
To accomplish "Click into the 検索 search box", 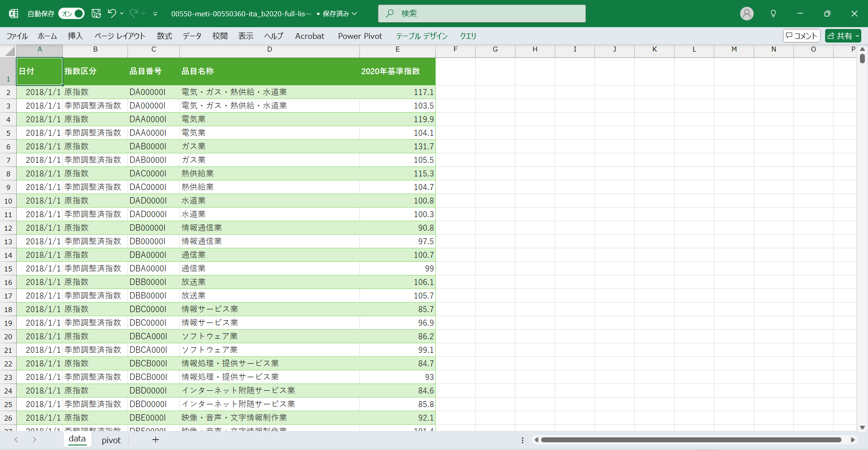I will tap(481, 14).
